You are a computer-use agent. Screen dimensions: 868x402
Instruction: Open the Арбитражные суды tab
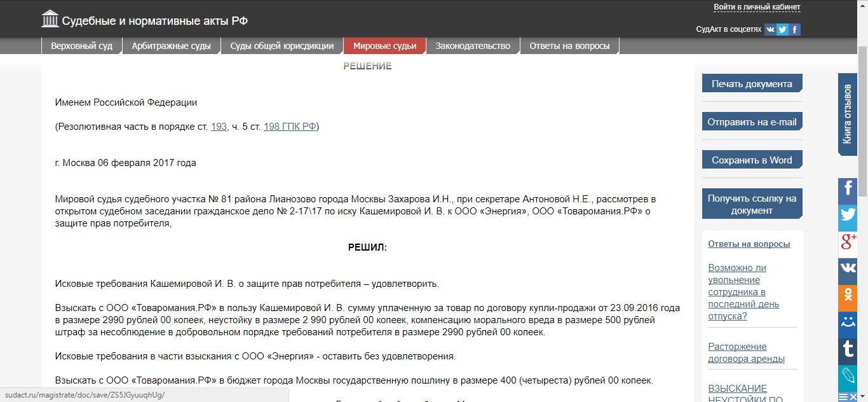pos(172,46)
